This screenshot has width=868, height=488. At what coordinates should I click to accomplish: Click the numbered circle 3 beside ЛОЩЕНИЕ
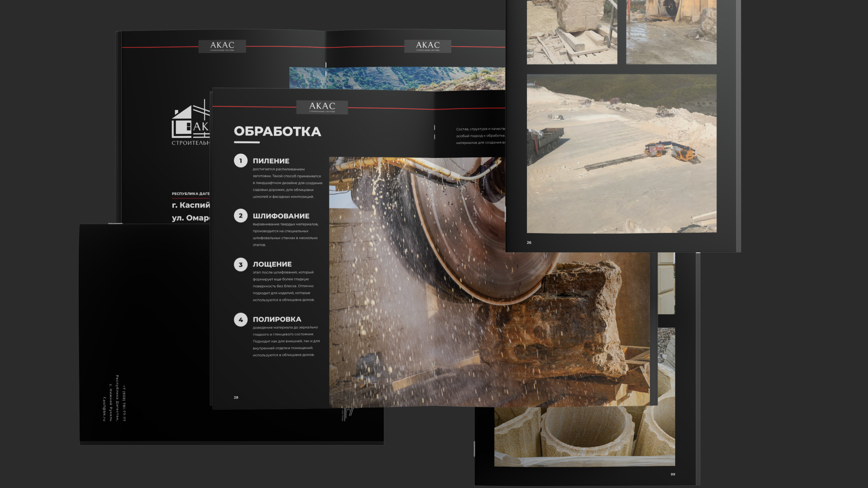pos(241,265)
